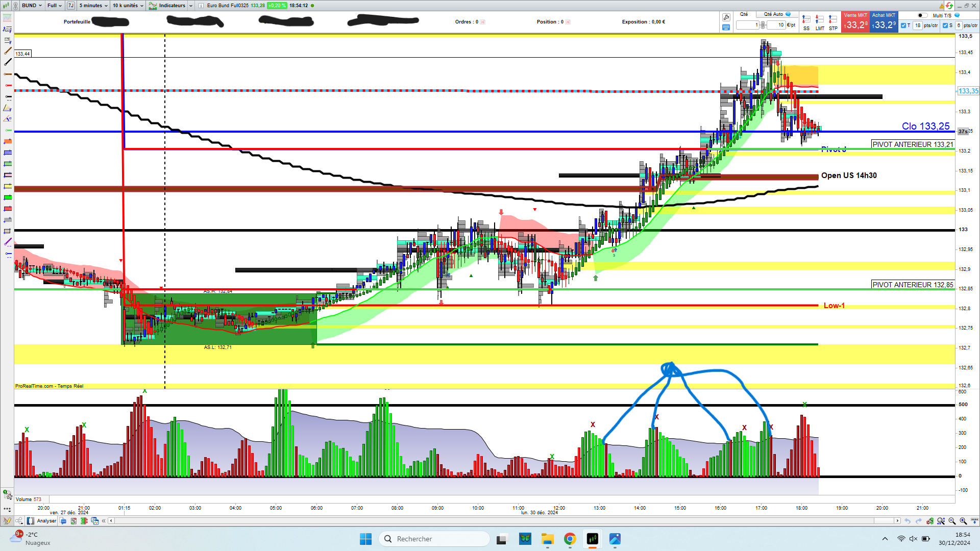
Task: Uncheck the T target checkbox
Action: click(903, 26)
